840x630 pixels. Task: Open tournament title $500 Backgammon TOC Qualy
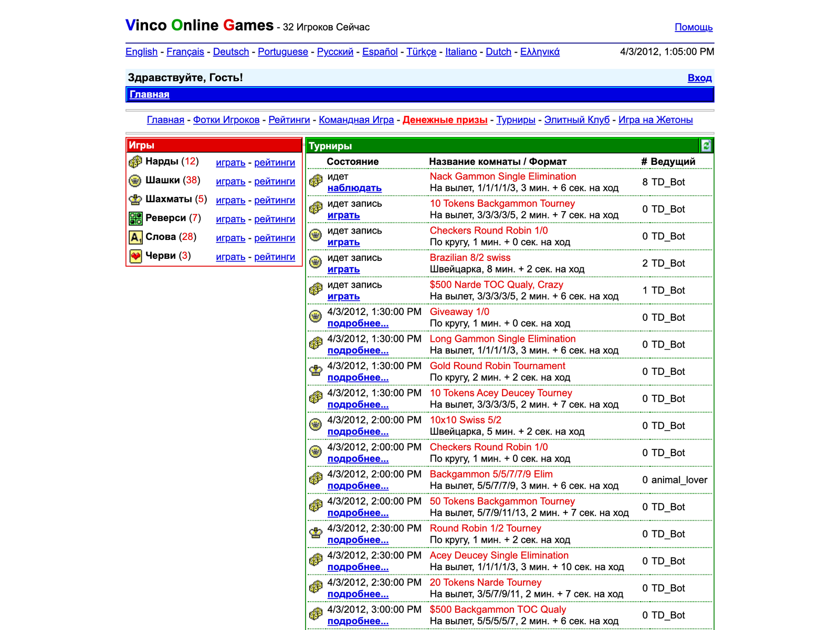point(498,610)
